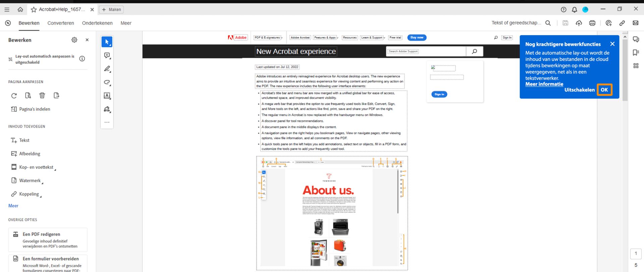Close the Acrobat+Help_1657 tab
Viewport: 644px width, 272px height.
click(x=92, y=10)
